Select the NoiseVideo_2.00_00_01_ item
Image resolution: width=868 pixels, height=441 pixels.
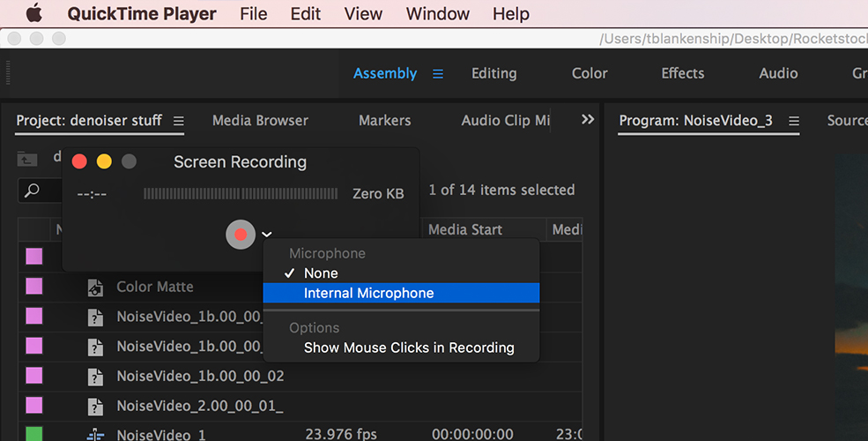pyautogui.click(x=199, y=406)
